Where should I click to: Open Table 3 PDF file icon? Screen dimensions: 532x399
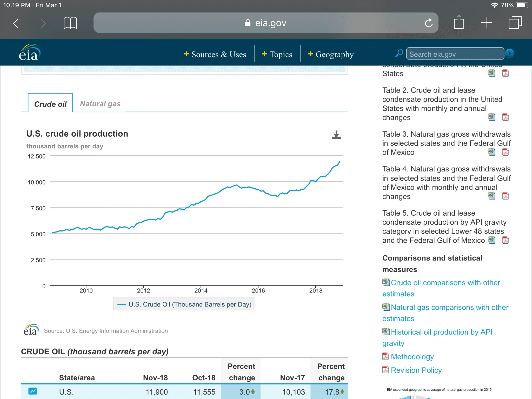point(505,152)
